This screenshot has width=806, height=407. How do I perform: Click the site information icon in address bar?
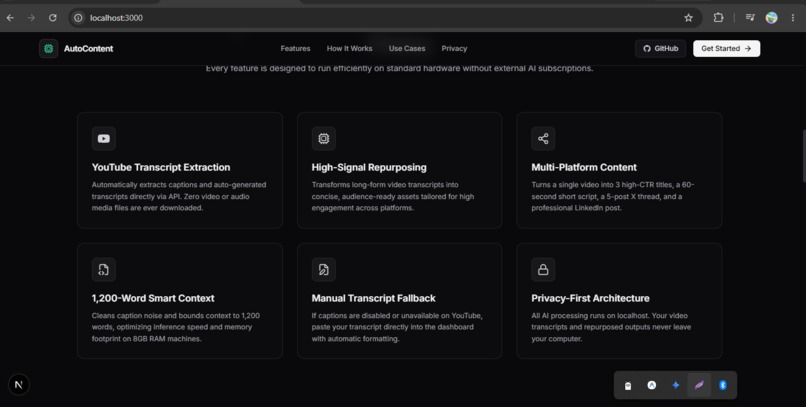tap(78, 17)
